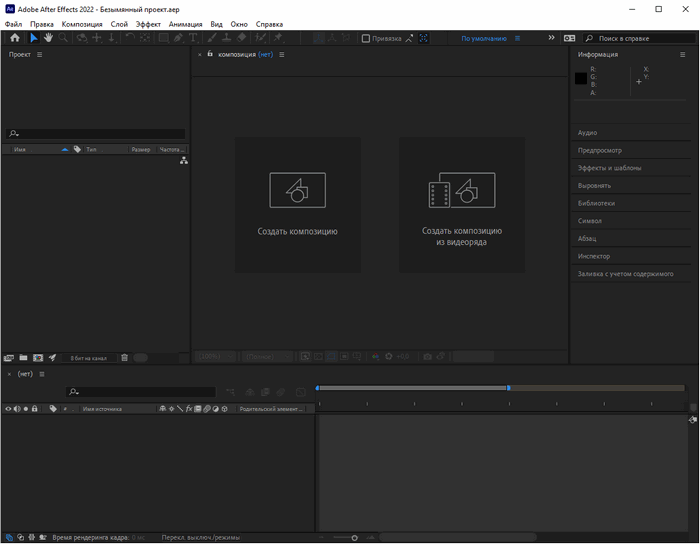Viewport: 700px width, 544px height.
Task: Click the timeline zoom slider at bottom
Action: click(x=354, y=538)
